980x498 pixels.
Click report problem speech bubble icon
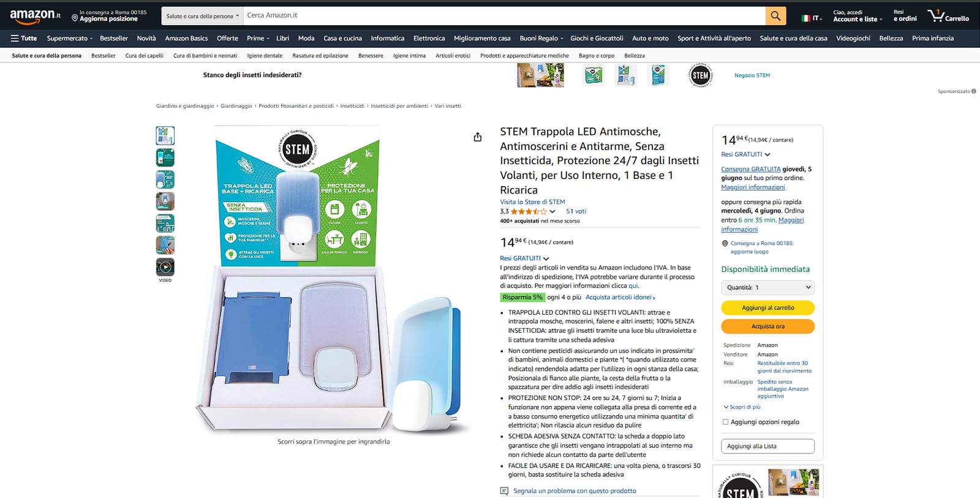point(504,491)
